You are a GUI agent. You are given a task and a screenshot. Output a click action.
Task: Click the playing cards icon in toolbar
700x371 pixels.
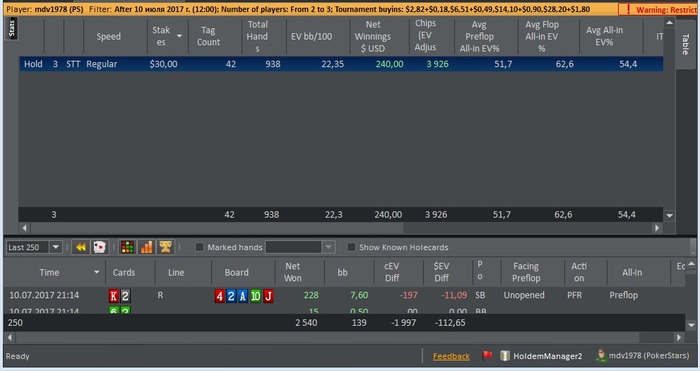tap(99, 247)
